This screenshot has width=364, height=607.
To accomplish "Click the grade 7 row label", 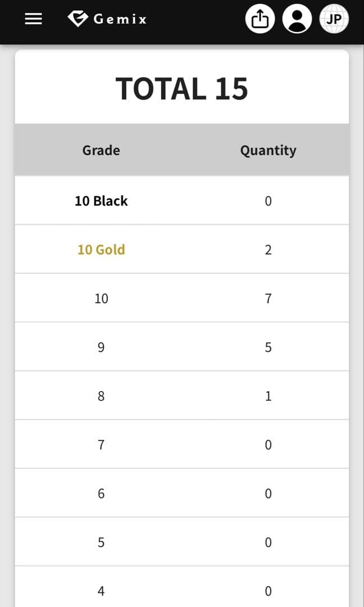I will coord(101,445).
